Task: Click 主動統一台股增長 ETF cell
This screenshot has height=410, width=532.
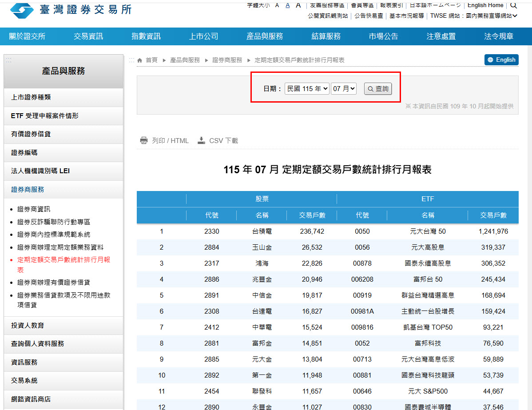Action: [x=428, y=311]
